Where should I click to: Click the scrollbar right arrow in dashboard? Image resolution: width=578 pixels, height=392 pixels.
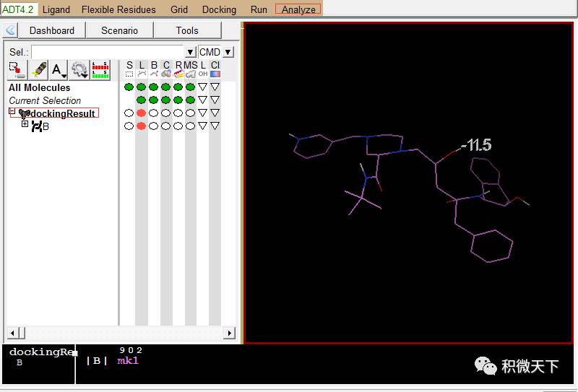229,333
